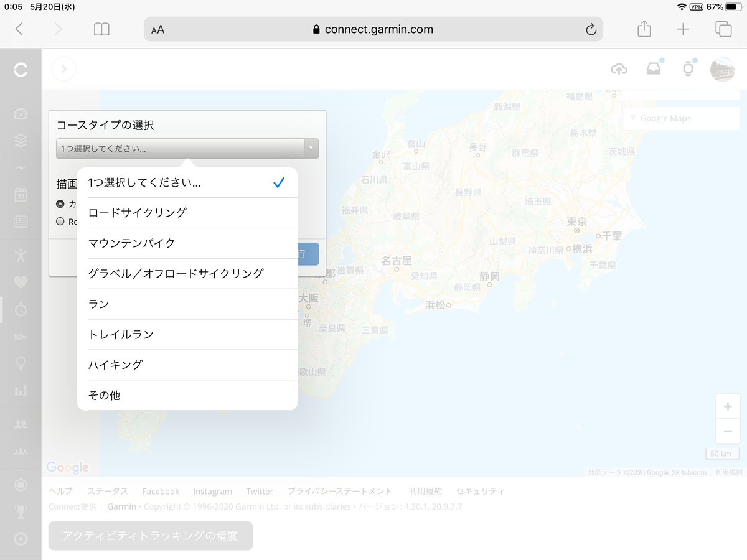Open the Safari bookmarks book icon
This screenshot has width=747, height=560.
click(101, 29)
